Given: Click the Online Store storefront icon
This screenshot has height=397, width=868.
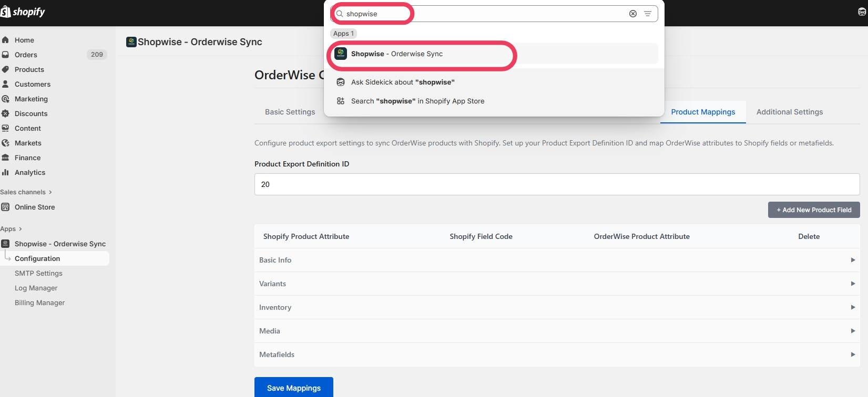Looking at the screenshot, I should [x=5, y=207].
